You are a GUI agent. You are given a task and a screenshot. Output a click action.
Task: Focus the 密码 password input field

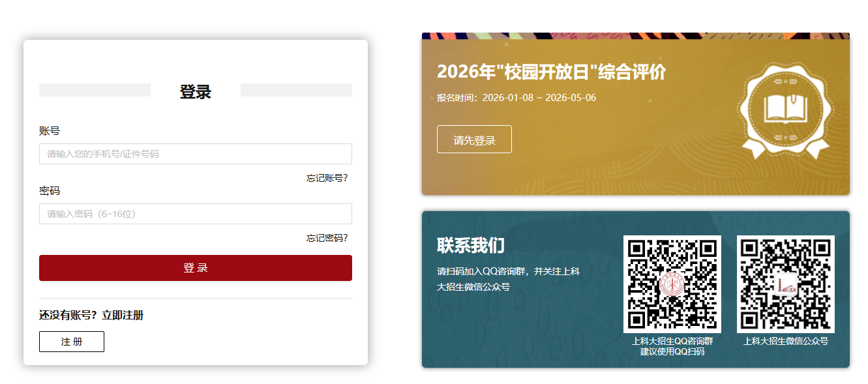pos(196,214)
